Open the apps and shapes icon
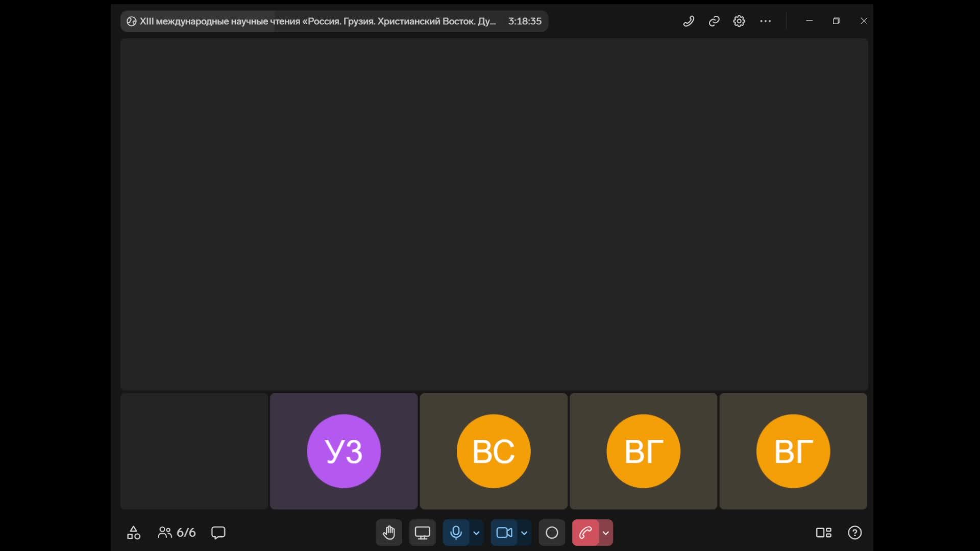980x551 pixels. click(133, 533)
